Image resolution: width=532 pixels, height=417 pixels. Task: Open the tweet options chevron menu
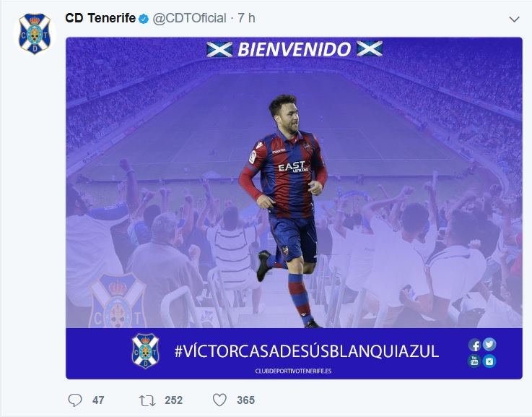(515, 20)
